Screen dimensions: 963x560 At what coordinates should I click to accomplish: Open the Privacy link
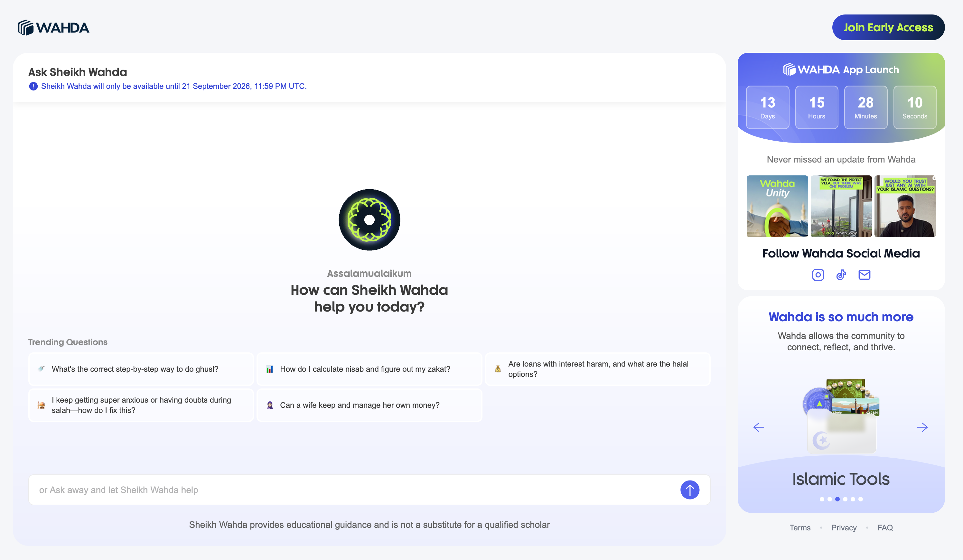point(844,527)
